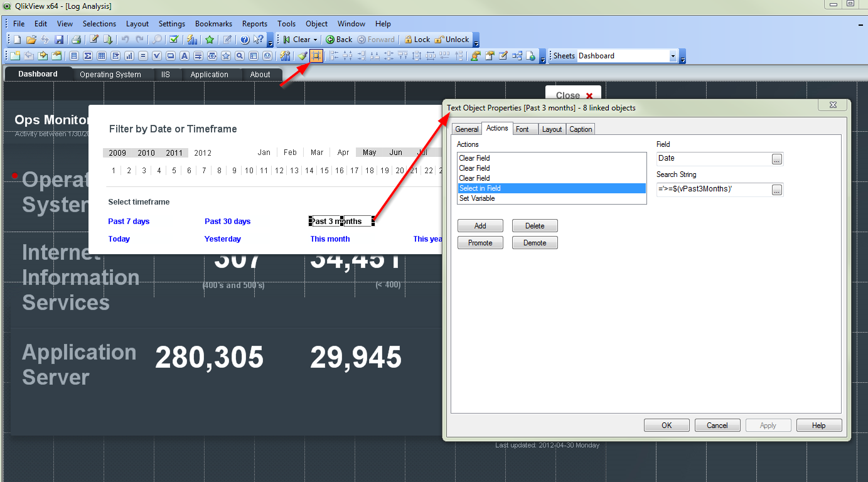Viewport: 868px width, 482px height.
Task: Click the Format Painter brush icon
Action: pyautogui.click(x=303, y=56)
